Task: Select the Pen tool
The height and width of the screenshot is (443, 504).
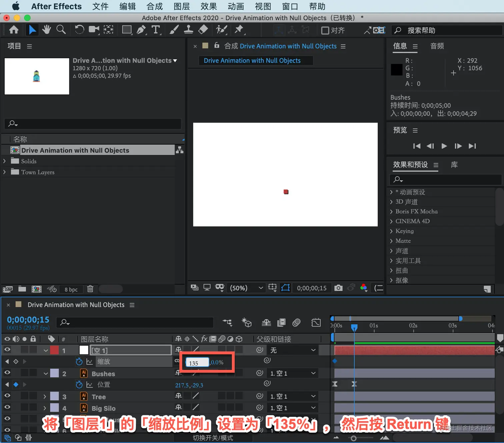Action: (141, 30)
